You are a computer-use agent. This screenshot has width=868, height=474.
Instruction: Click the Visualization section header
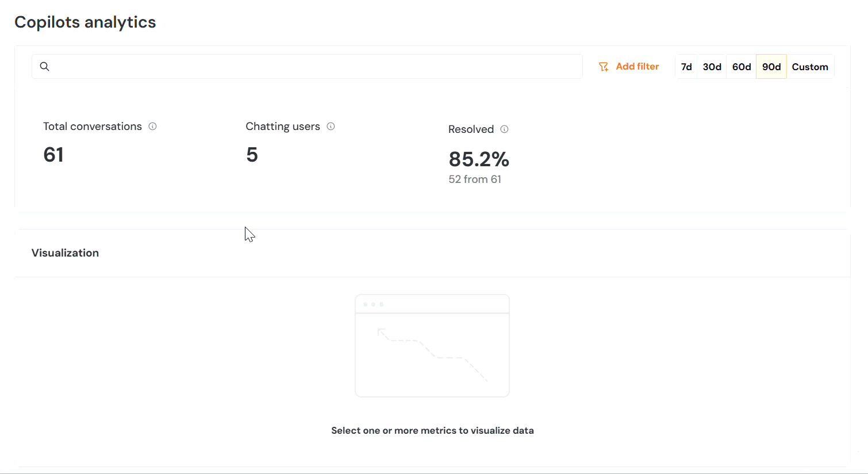point(65,253)
